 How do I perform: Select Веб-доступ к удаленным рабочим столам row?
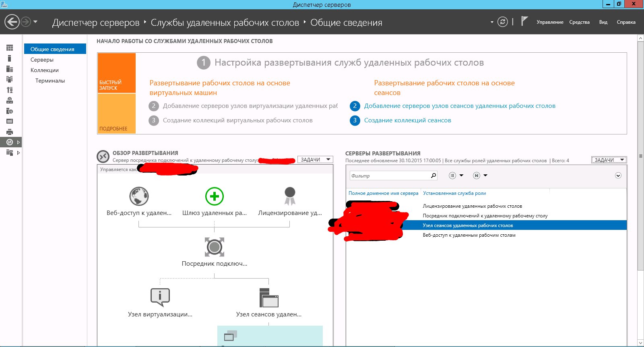click(x=486, y=235)
